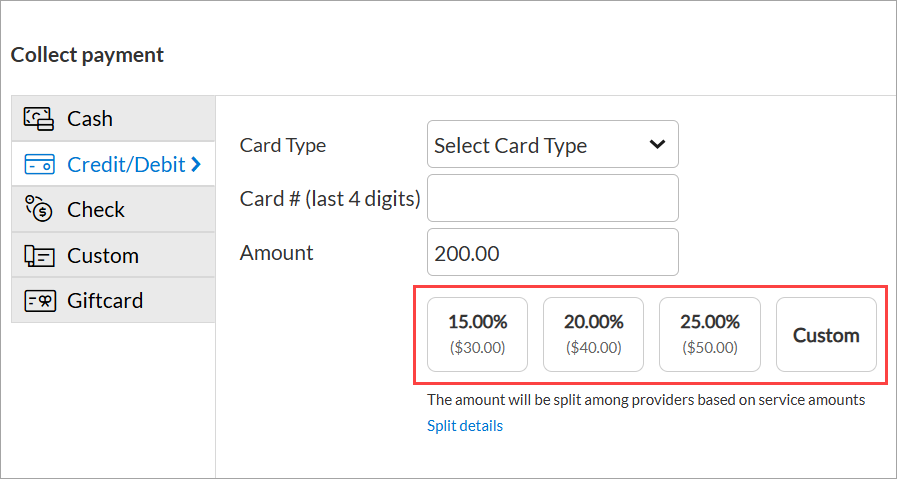Click the Check coins icon

point(39,209)
